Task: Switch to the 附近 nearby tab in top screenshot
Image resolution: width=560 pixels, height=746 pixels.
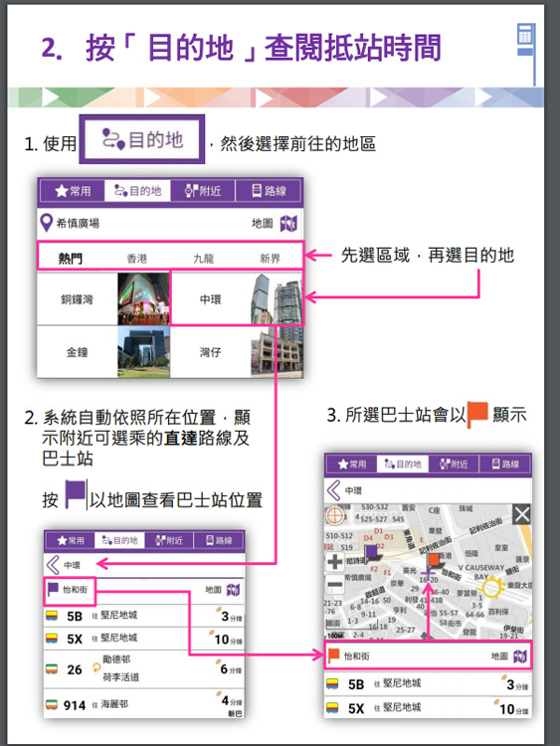Action: tap(203, 191)
